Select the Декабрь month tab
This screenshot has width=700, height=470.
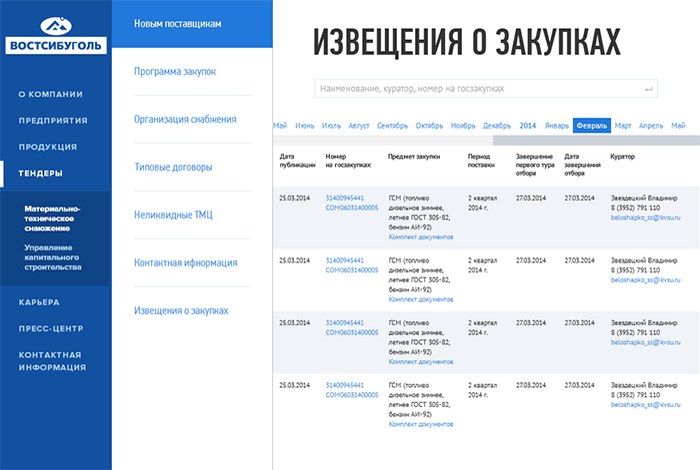point(496,126)
